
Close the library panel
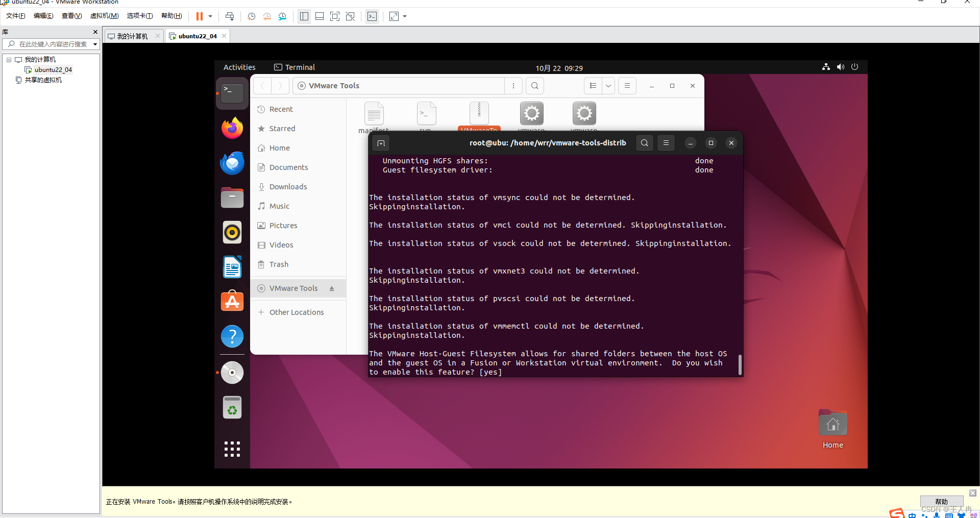point(95,32)
